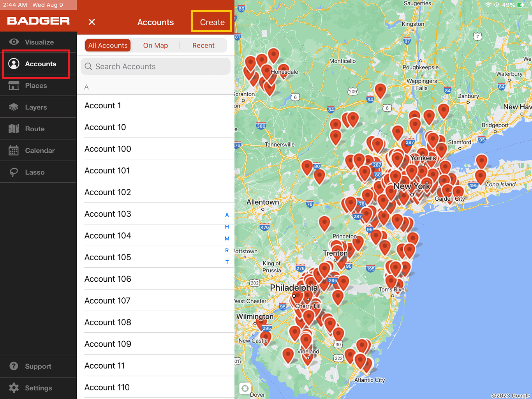Open the Calendar icon in sidebar
Image resolution: width=532 pixels, height=399 pixels.
pos(14,150)
